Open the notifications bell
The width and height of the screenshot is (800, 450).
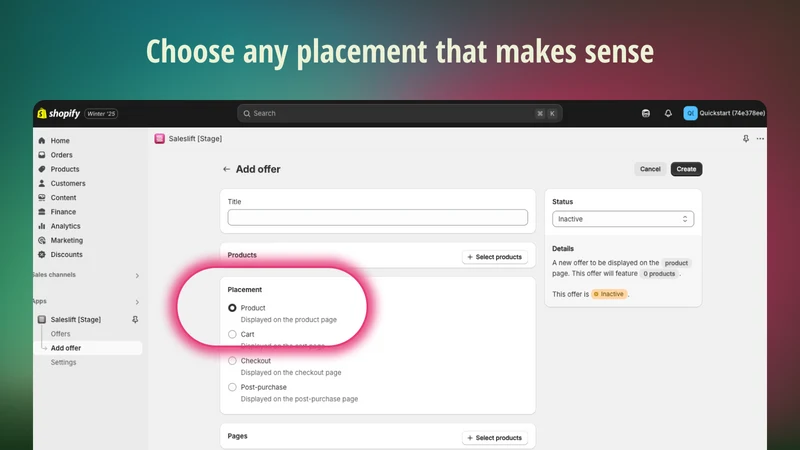coord(668,113)
